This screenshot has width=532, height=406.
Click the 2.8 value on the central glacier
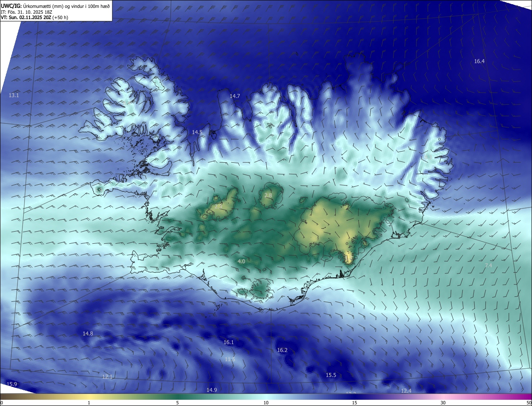[268, 196]
